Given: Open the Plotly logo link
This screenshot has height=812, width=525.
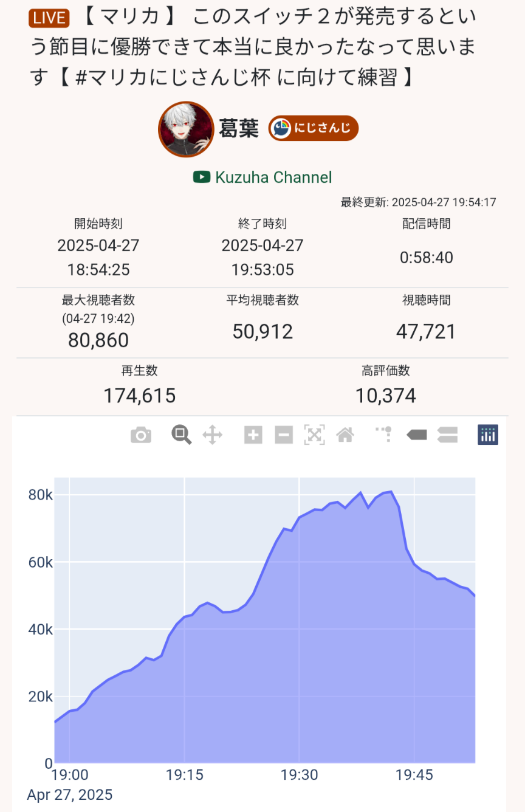Looking at the screenshot, I should [x=488, y=435].
